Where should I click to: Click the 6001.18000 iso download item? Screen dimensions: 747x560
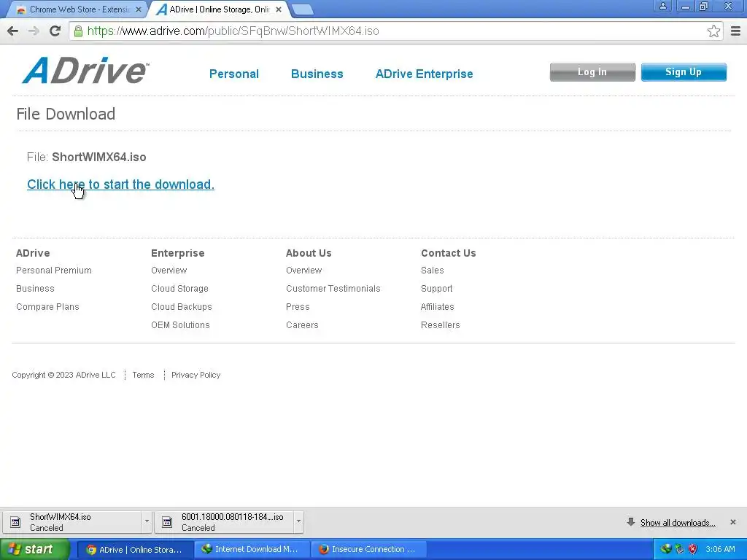coord(224,522)
